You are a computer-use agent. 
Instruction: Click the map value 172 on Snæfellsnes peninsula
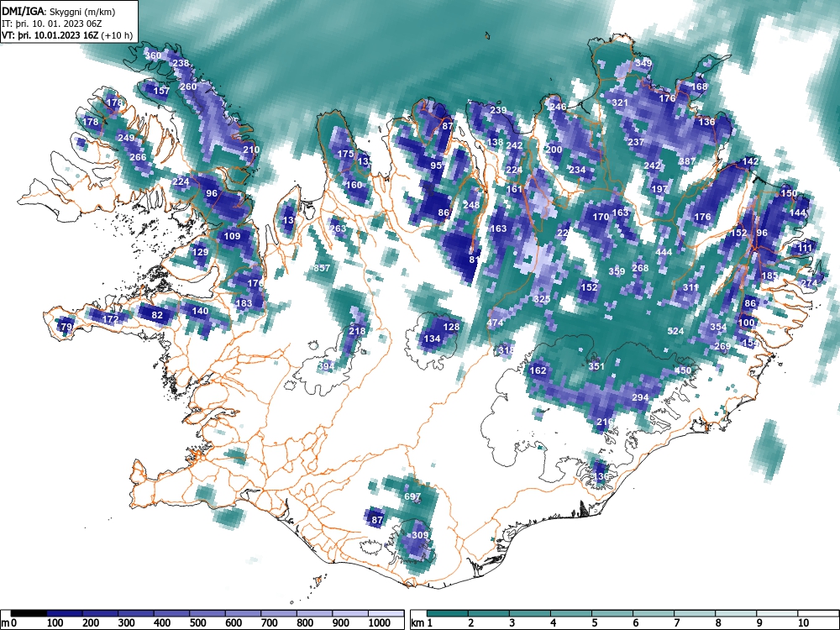click(110, 320)
